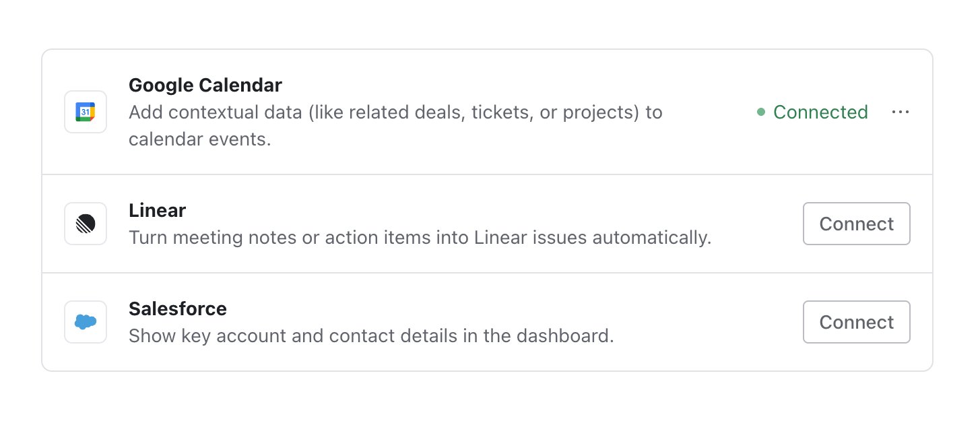Click the Linear app icon

coord(86,224)
